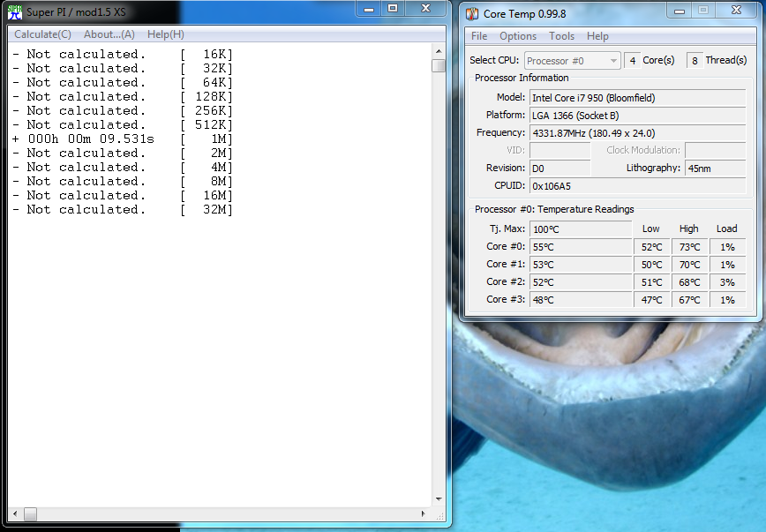Maximize the Super PI window
The height and width of the screenshot is (532, 766).
(393, 8)
